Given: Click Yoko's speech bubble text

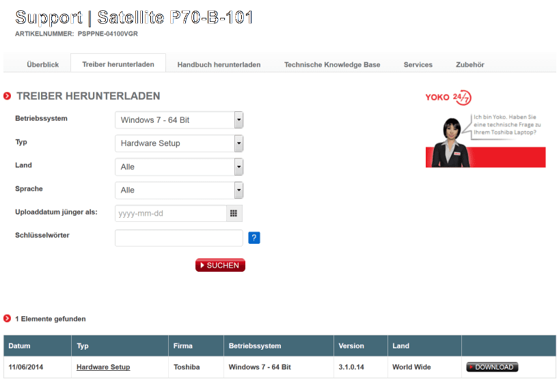Looking at the screenshot, I should 507,125.
